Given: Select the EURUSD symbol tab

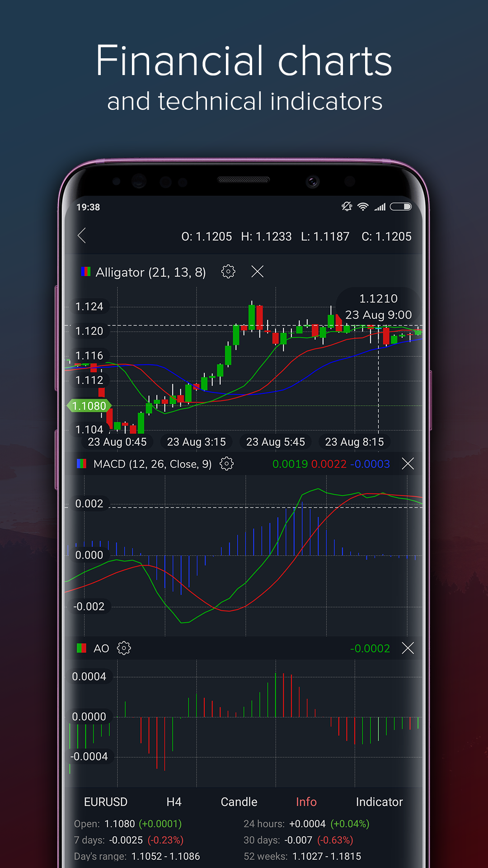Looking at the screenshot, I should (x=106, y=802).
